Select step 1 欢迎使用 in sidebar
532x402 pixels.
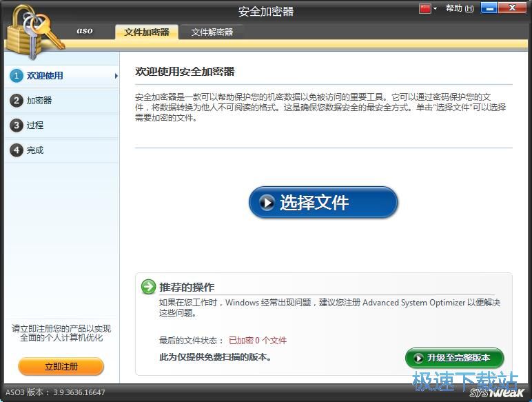click(62, 76)
